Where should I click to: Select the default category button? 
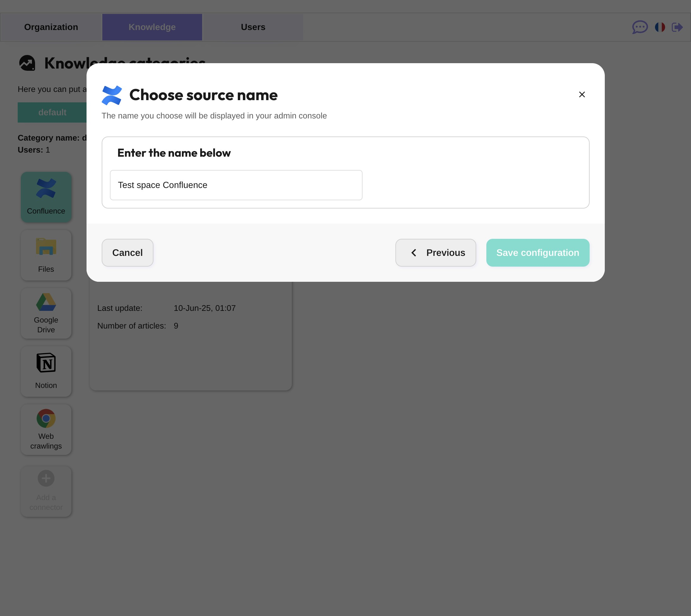pos(52,112)
